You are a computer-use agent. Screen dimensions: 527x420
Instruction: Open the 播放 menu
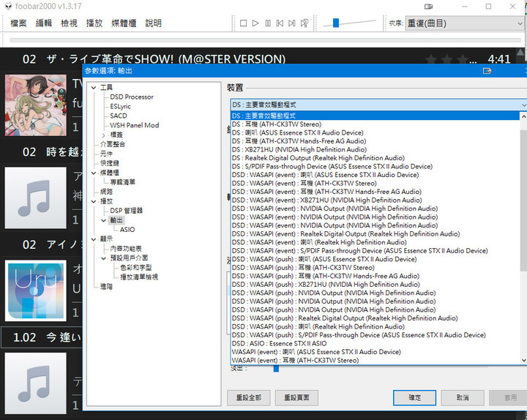coord(94,23)
